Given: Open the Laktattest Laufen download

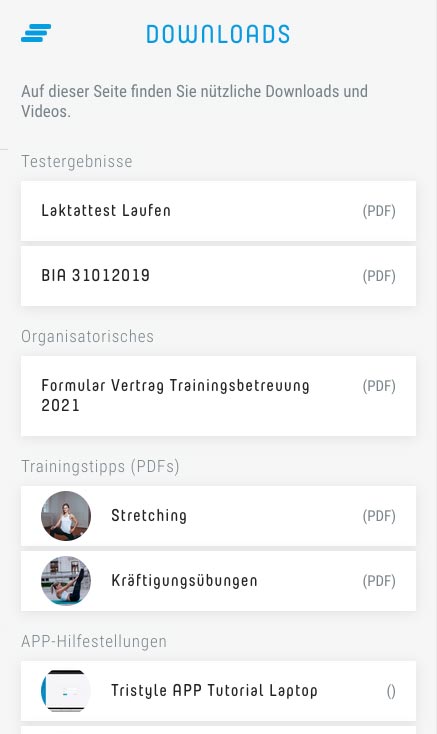Looking at the screenshot, I should [218, 211].
